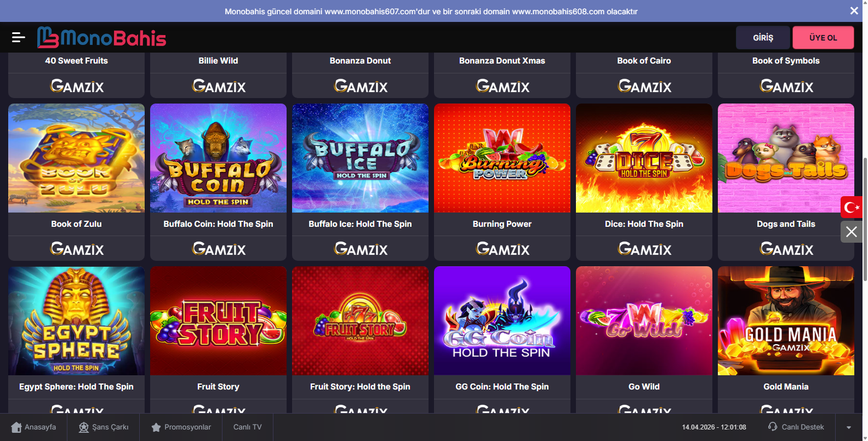Switch to Canlı TV tab
Image resolution: width=868 pixels, height=441 pixels.
[x=248, y=427]
